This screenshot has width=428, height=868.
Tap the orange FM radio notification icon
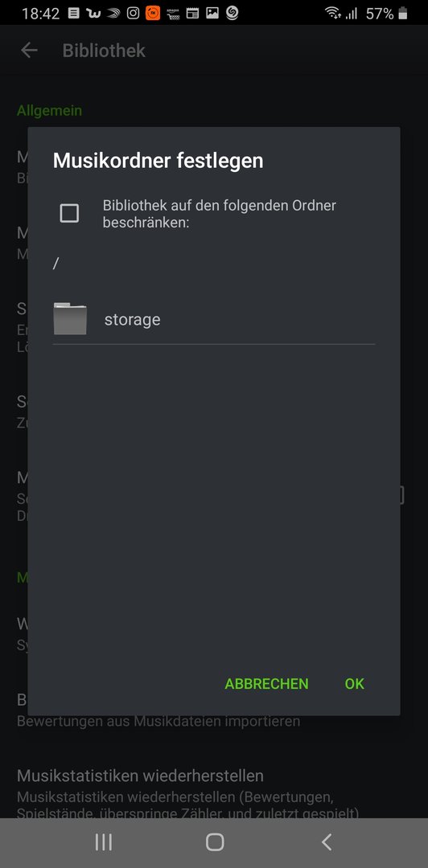pyautogui.click(x=153, y=13)
